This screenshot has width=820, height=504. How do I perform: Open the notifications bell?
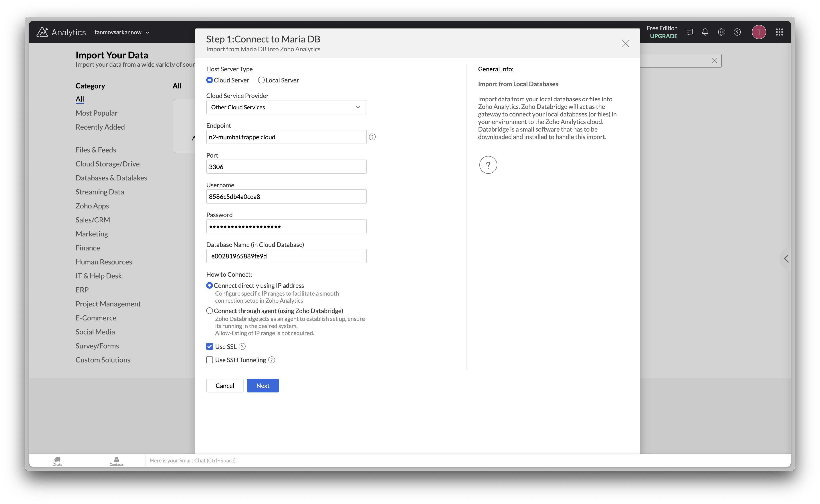click(705, 32)
